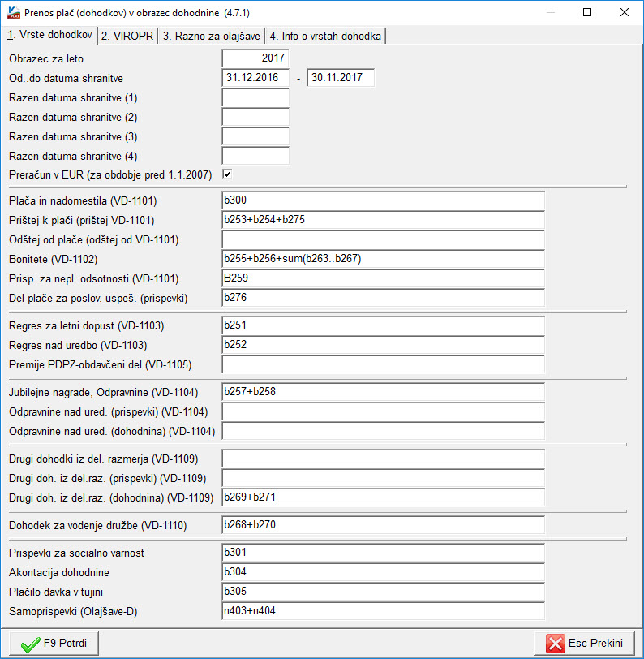Viewport: 644px width, 659px height.
Task: Click the Plača in nadomestila field with b300
Action: pos(383,200)
